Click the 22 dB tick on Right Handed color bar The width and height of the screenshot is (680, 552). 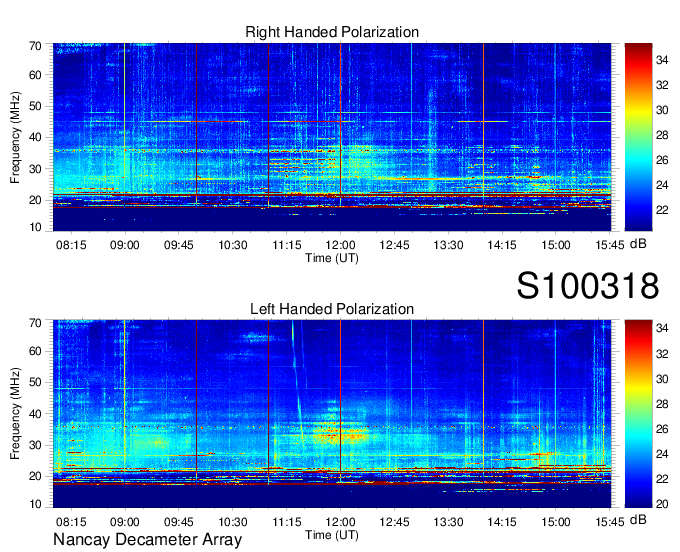coord(662,210)
